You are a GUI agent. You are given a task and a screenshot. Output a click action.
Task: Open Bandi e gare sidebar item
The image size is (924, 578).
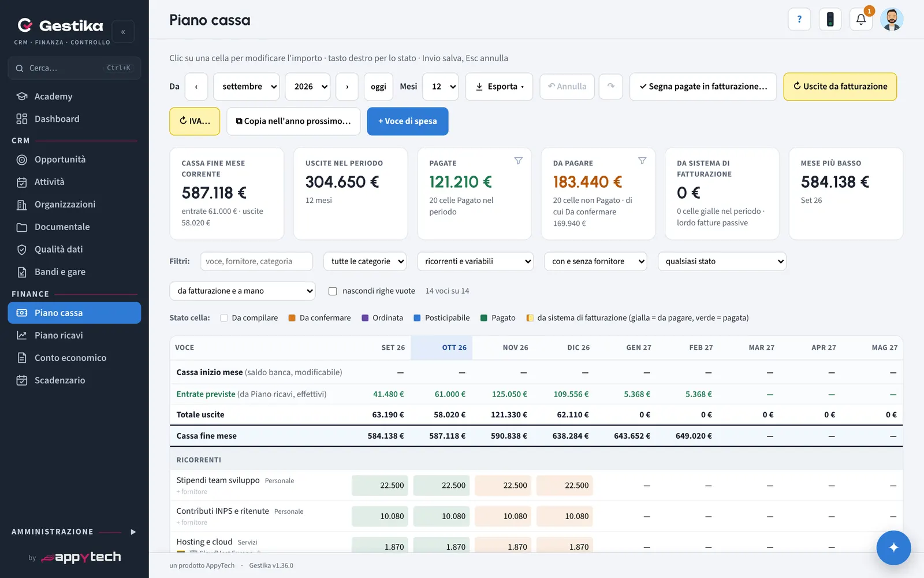pos(74,272)
